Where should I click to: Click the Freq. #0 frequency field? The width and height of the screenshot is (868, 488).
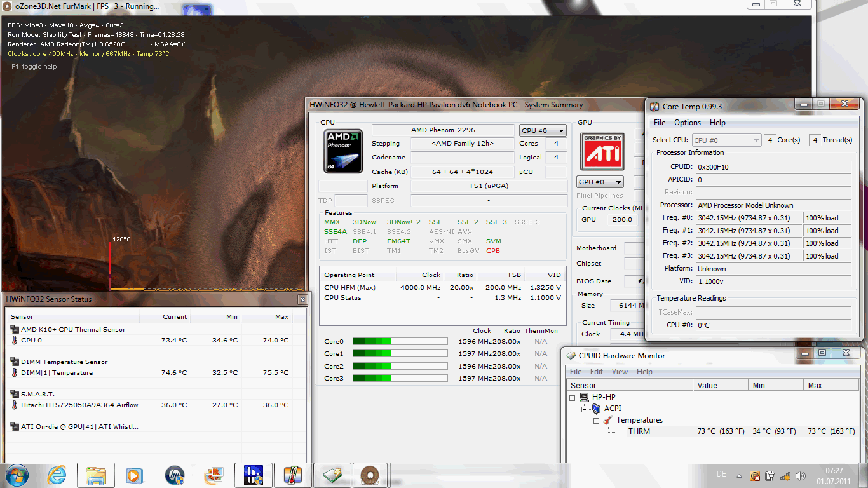click(749, 217)
